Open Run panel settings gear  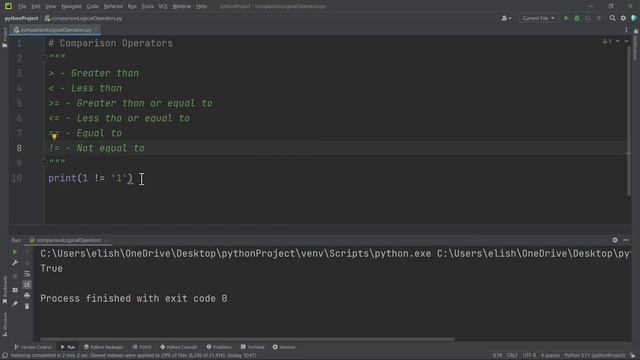click(x=615, y=240)
